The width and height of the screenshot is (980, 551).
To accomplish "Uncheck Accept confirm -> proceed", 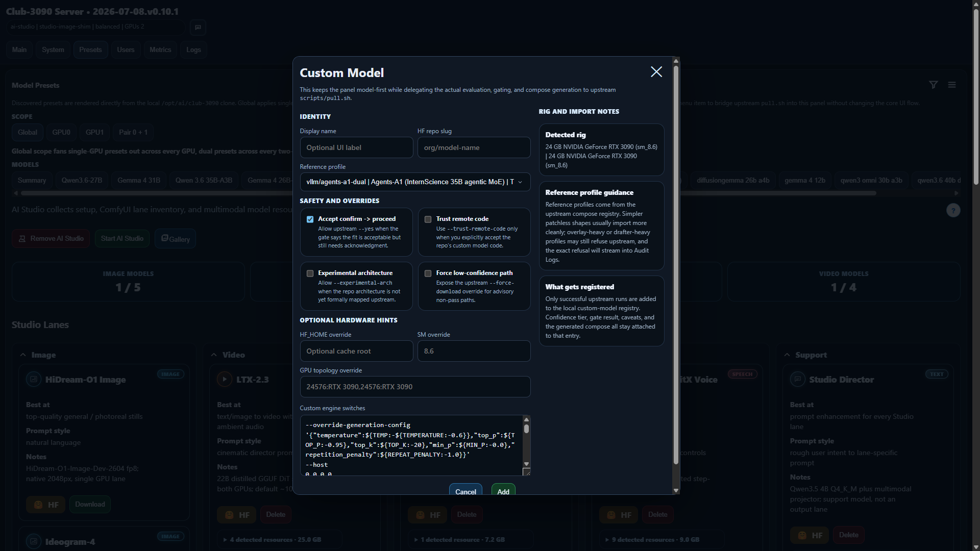I will [310, 219].
